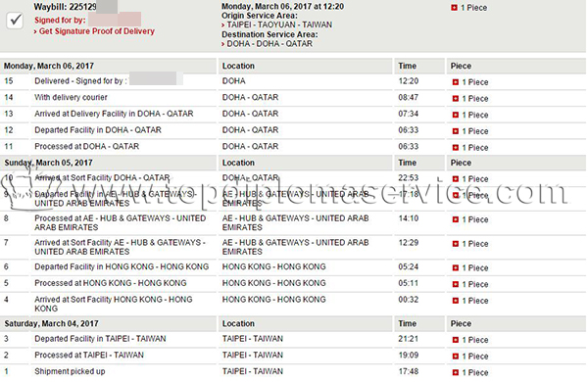Select the Monday, March 06, 2017 date header
Screen dimensions: 588x382
pyautogui.click(x=49, y=66)
